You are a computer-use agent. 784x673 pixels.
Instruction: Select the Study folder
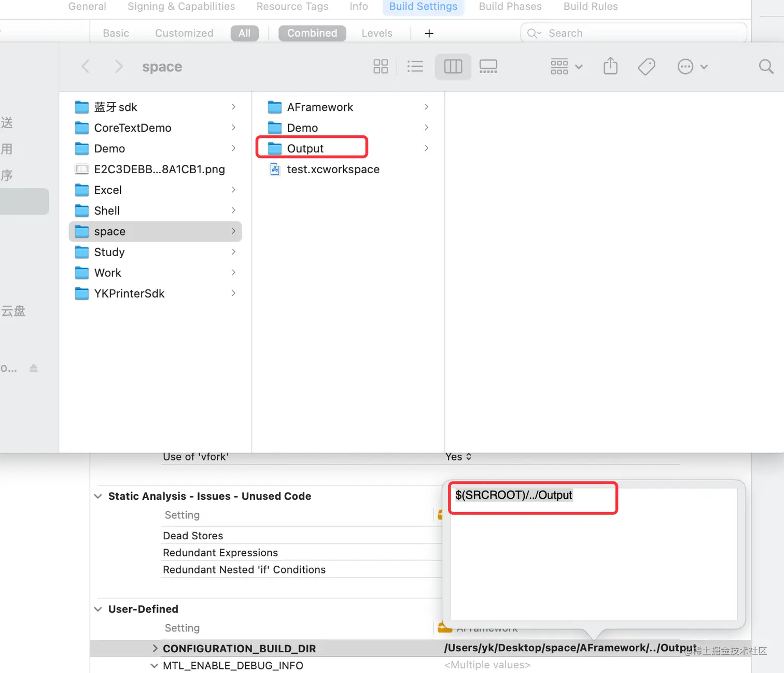tap(155, 252)
